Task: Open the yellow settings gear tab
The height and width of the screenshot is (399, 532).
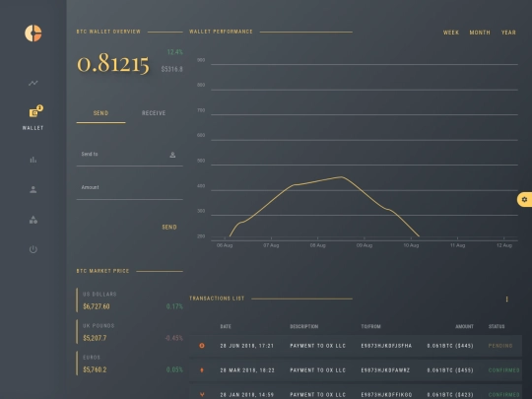Action: click(x=524, y=199)
